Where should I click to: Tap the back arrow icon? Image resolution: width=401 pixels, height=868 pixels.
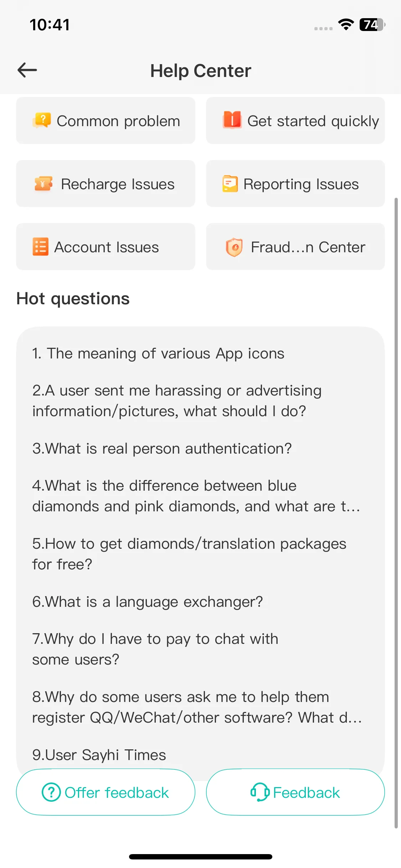(x=27, y=70)
